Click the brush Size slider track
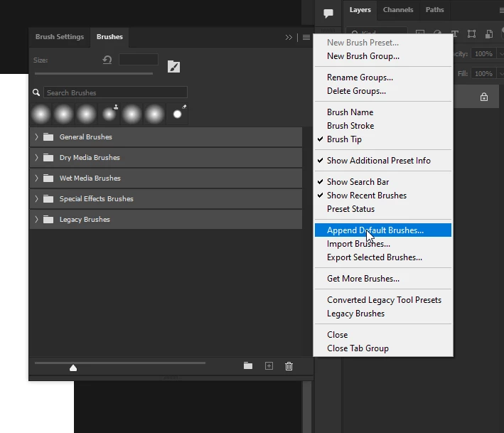The width and height of the screenshot is (504, 433). [94, 74]
